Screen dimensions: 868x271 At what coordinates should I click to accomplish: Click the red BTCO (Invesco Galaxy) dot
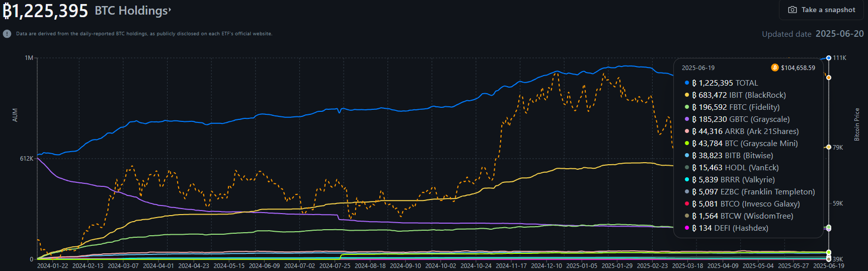pos(687,204)
